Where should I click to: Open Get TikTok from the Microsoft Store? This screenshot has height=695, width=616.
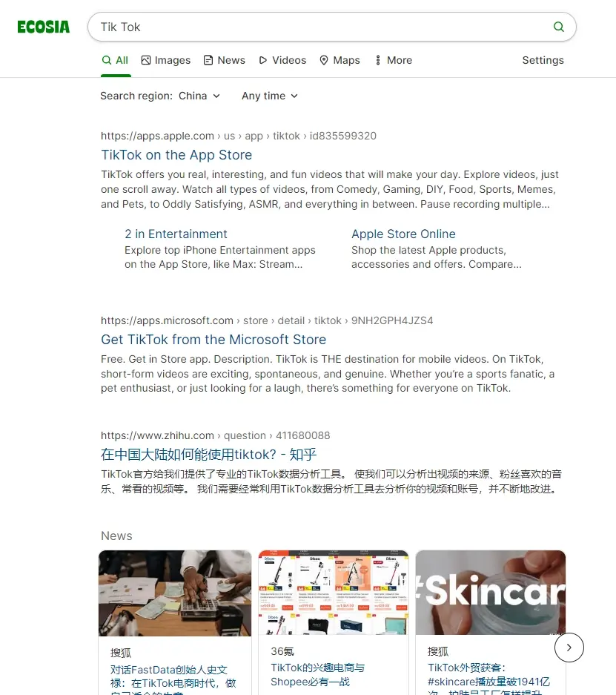point(213,340)
